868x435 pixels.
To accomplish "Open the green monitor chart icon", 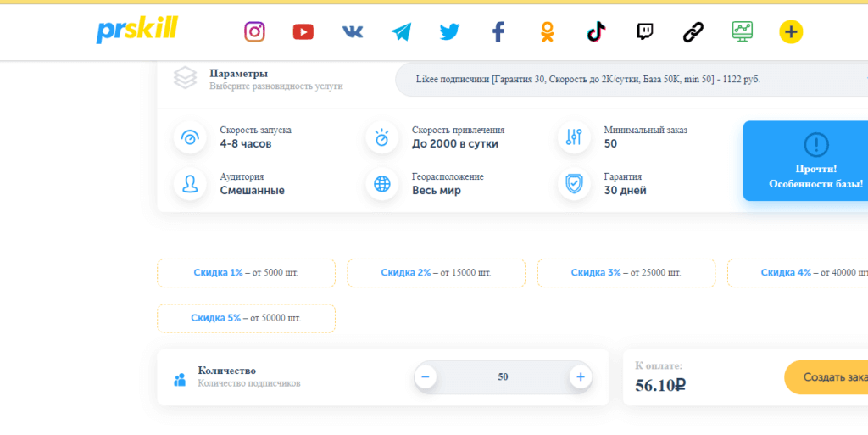I will 743,32.
